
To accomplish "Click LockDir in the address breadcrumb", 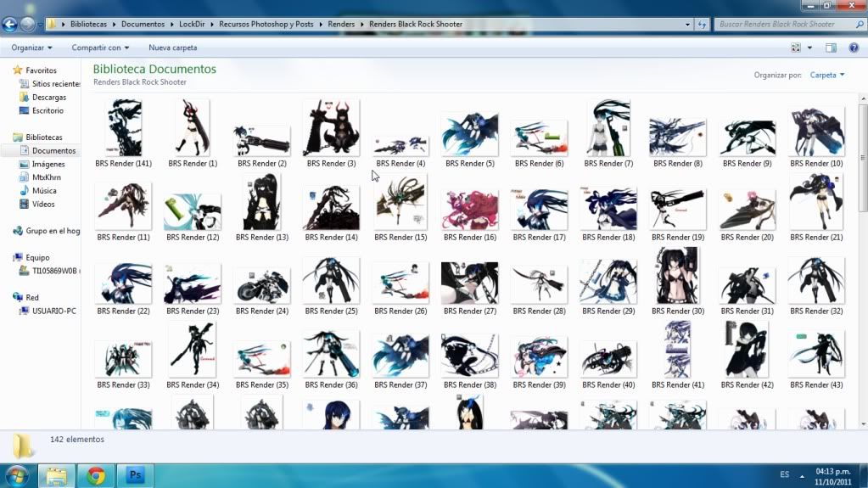I will [x=192, y=25].
